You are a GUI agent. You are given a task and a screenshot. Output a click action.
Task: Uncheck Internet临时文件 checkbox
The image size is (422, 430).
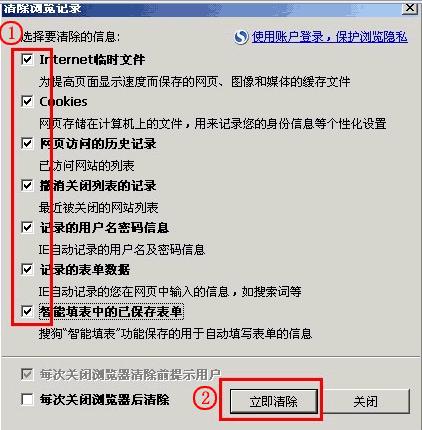click(27, 60)
